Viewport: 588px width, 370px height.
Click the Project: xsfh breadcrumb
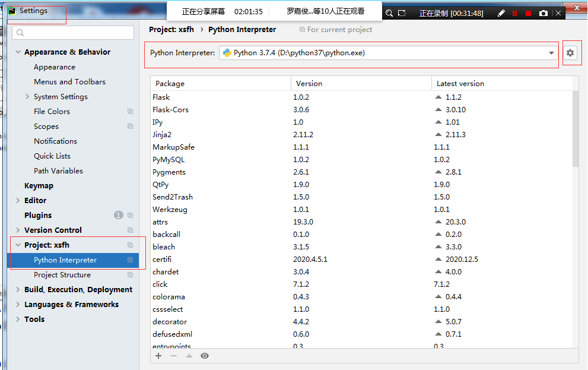171,29
